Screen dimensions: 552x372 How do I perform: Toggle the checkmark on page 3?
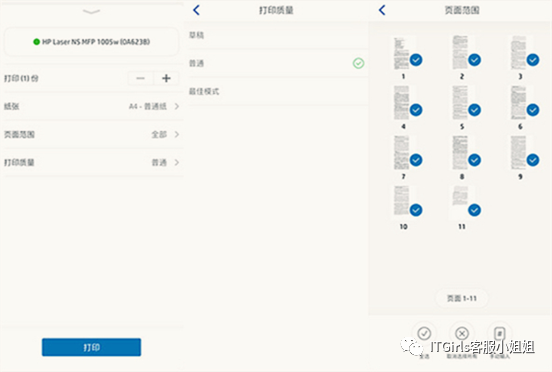(533, 60)
